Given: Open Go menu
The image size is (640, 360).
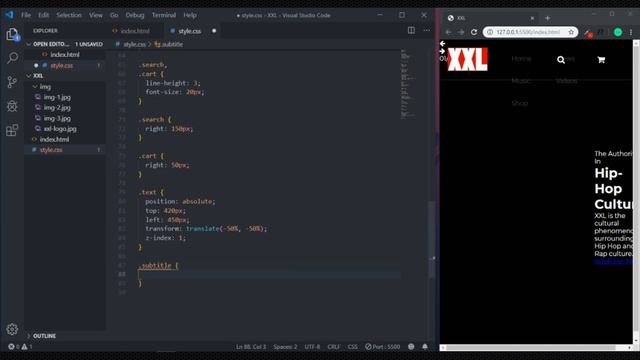Looking at the screenshot, I should coord(114,15).
